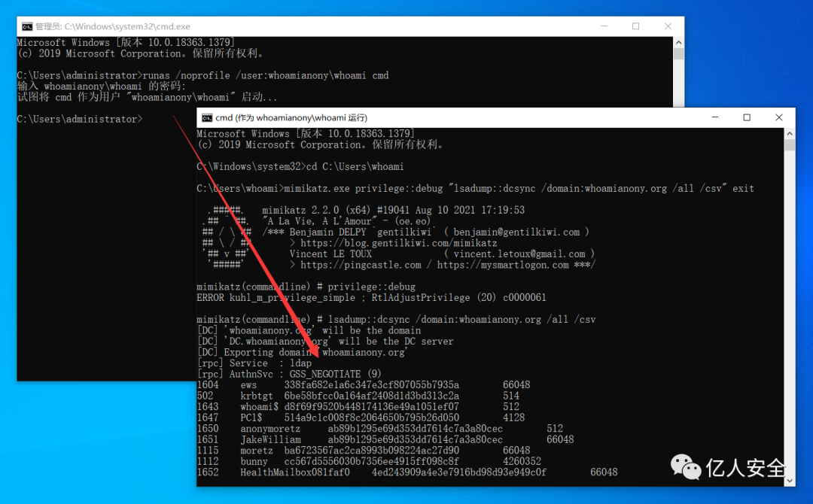
Task: Click the 'anonymoretz' account row
Action: (380, 428)
